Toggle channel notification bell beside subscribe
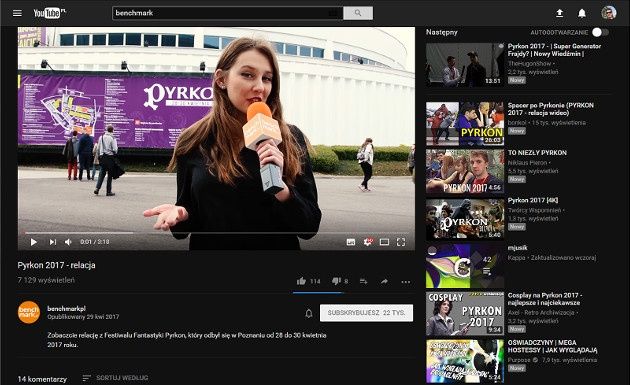The image size is (630, 385). [309, 313]
